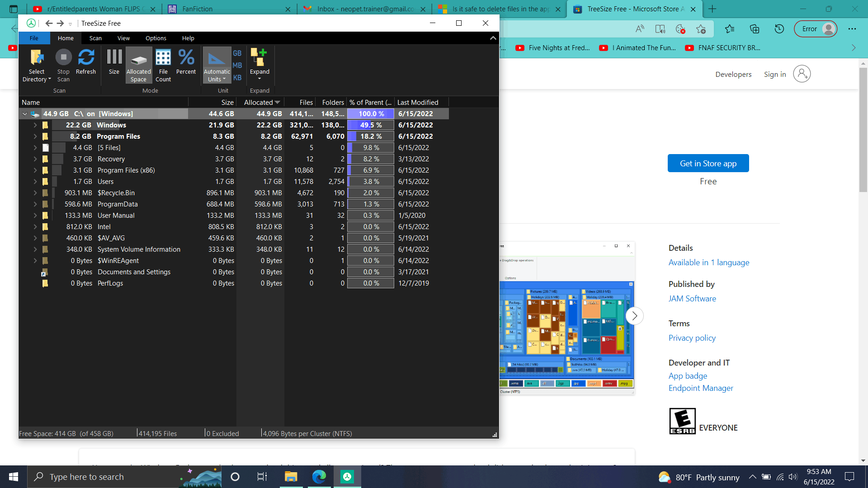Open the Help ribbon tab
This screenshot has height=488, width=868.
[188, 38]
